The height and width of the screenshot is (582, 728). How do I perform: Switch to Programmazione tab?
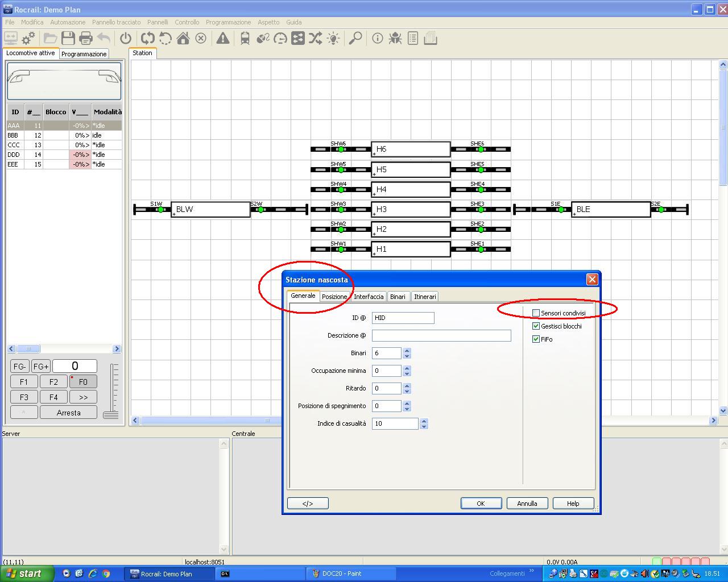tap(84, 54)
